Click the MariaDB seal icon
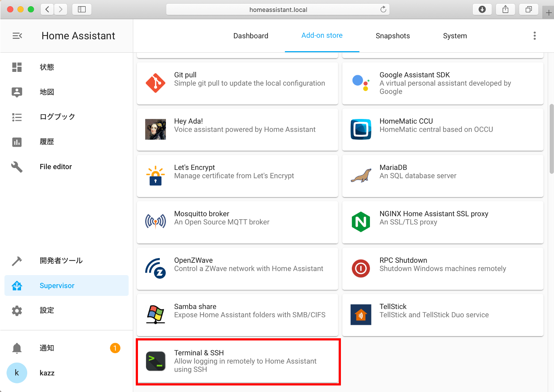The image size is (554, 392). pos(361,176)
